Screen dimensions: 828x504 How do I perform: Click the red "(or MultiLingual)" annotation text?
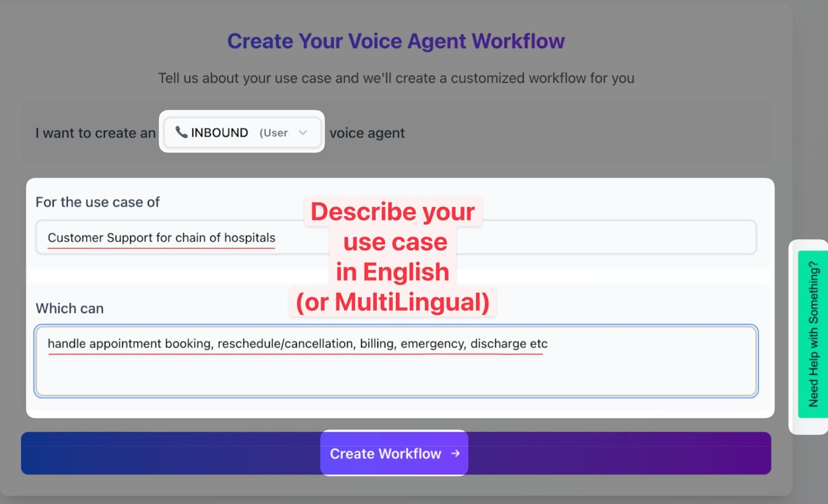(x=392, y=302)
